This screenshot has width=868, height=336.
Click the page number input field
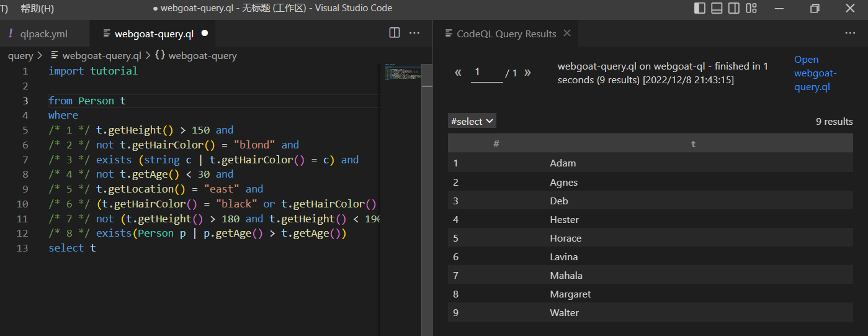[487, 73]
